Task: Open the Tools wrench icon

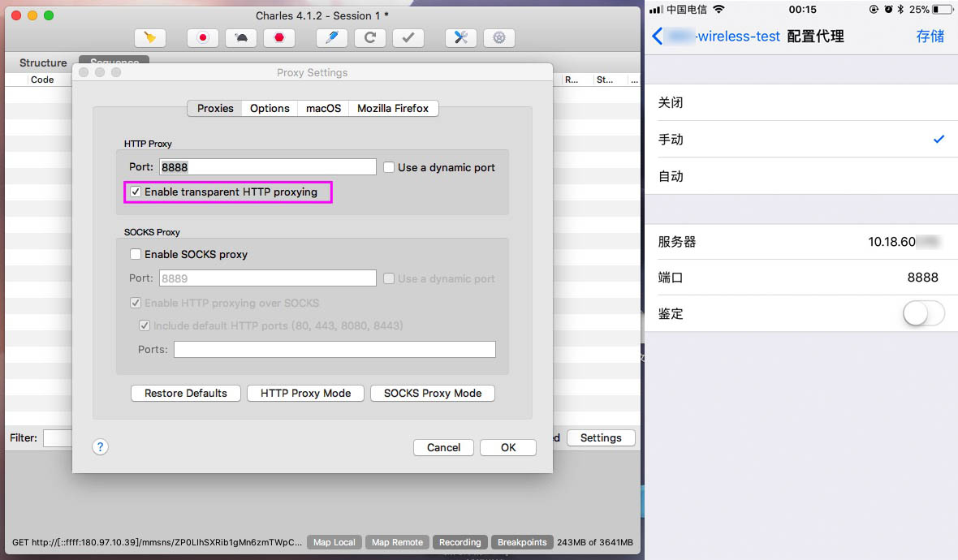Action: 461,38
